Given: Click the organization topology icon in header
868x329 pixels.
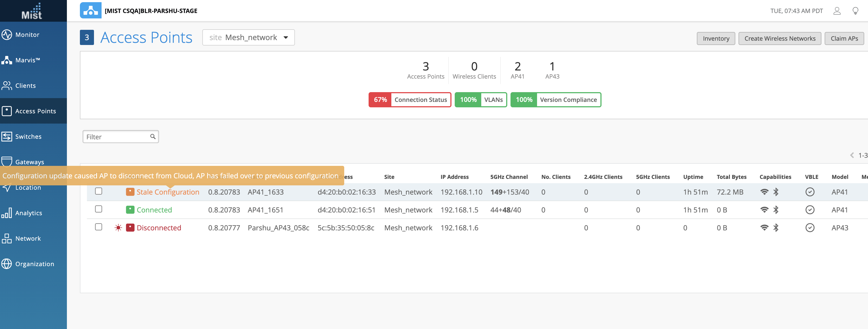Looking at the screenshot, I should pyautogui.click(x=90, y=11).
